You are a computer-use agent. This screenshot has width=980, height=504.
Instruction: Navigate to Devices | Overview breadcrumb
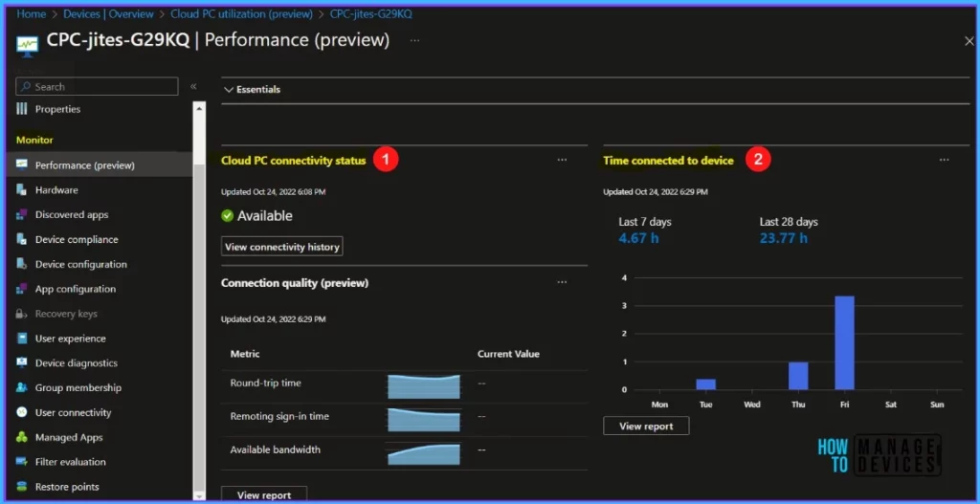point(109,13)
